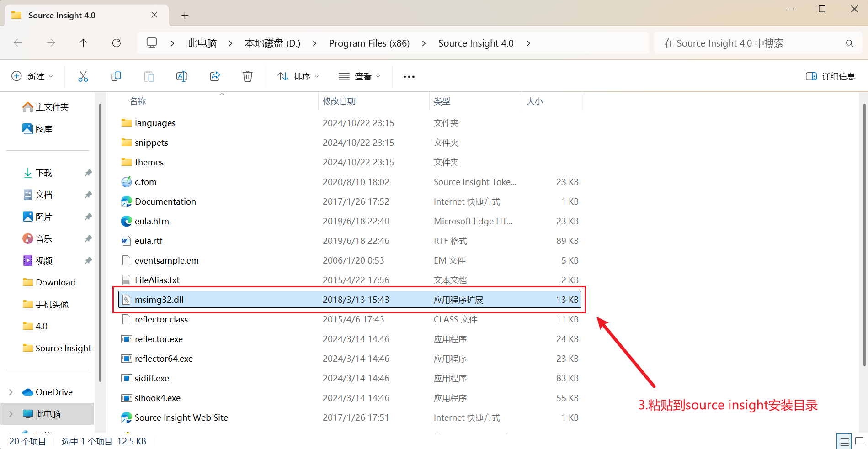Click the languages folder icon
The image size is (868, 449).
click(127, 123)
